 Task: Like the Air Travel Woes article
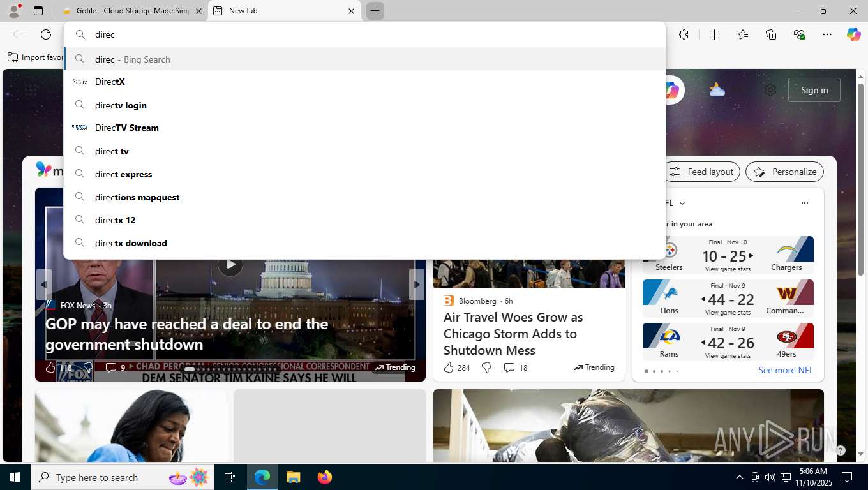tap(449, 367)
